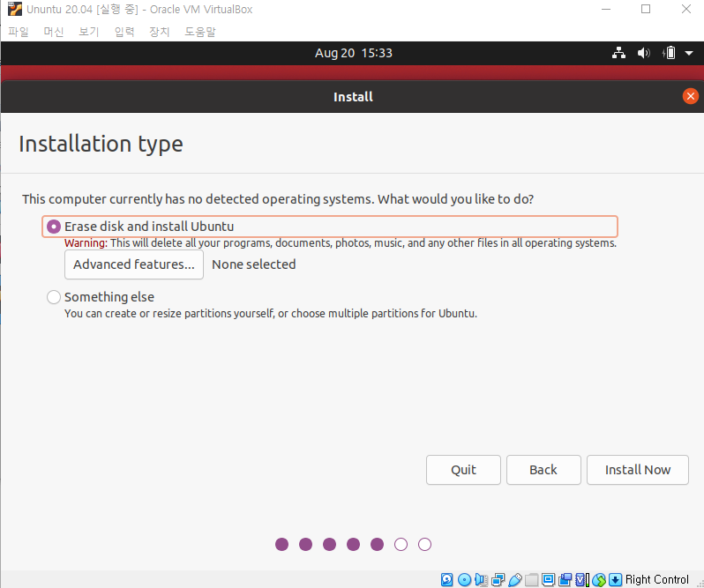704x588 pixels.
Task: Click the CPU virtualization V chip icon
Action: pyautogui.click(x=582, y=579)
